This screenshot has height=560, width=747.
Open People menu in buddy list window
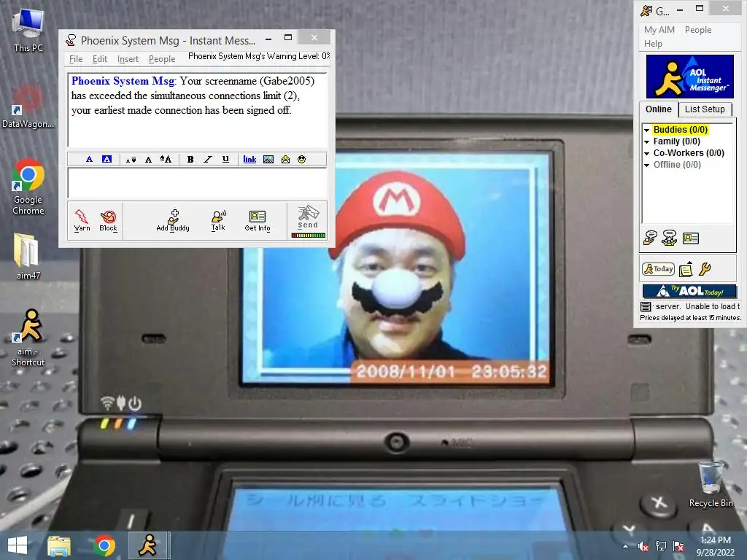pos(698,29)
